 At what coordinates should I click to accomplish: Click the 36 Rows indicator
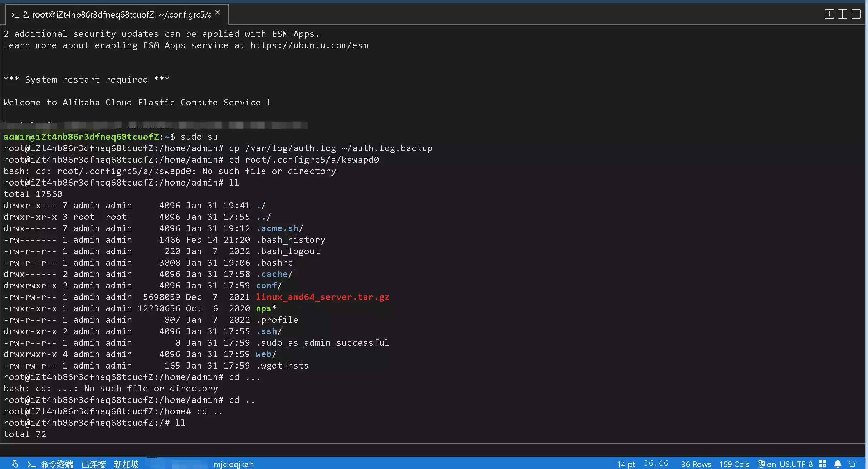[x=696, y=464]
